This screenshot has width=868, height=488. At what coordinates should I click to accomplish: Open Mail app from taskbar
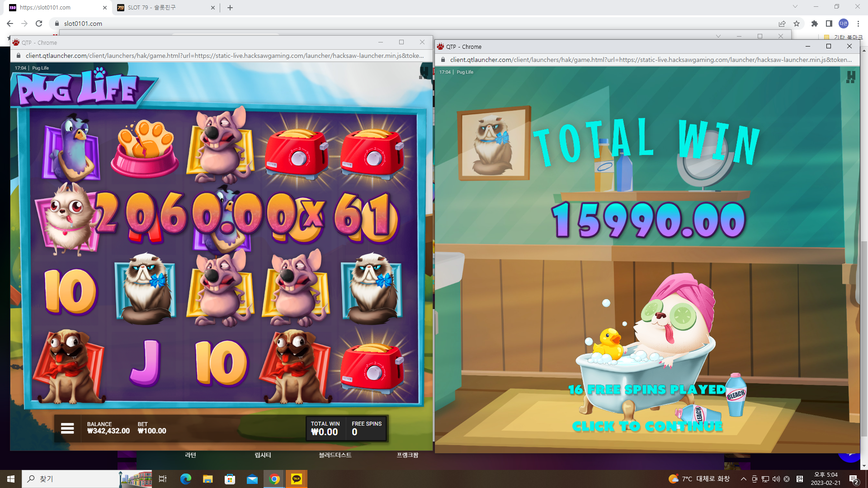pos(252,479)
